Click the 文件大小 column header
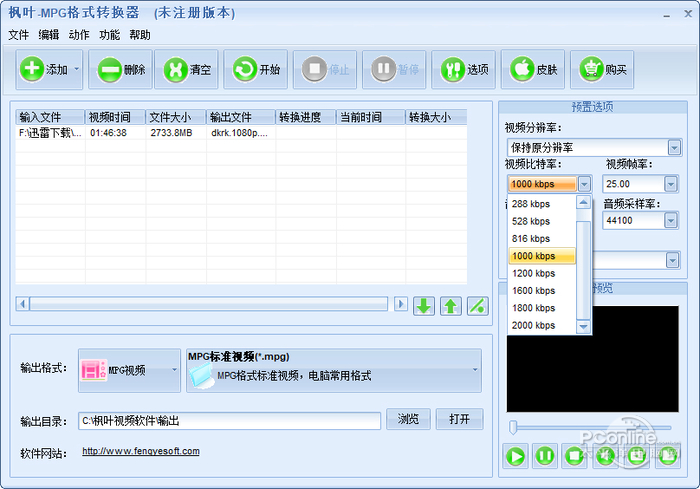700x489 pixels. tap(176, 117)
